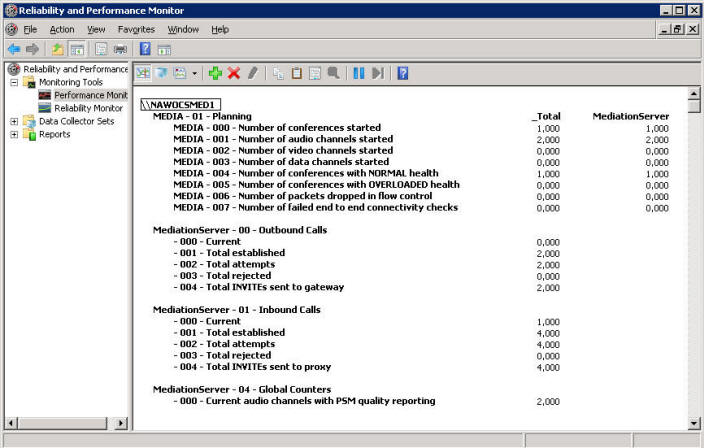Image resolution: width=704 pixels, height=448 pixels.
Task: Select counter MEDIA - 007 failed connectivity checks
Action: pos(316,207)
